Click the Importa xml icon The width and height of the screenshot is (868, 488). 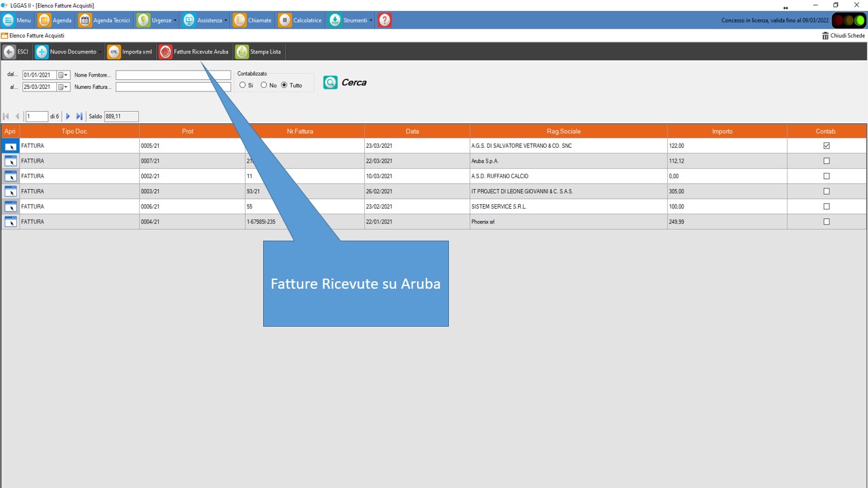tap(114, 52)
